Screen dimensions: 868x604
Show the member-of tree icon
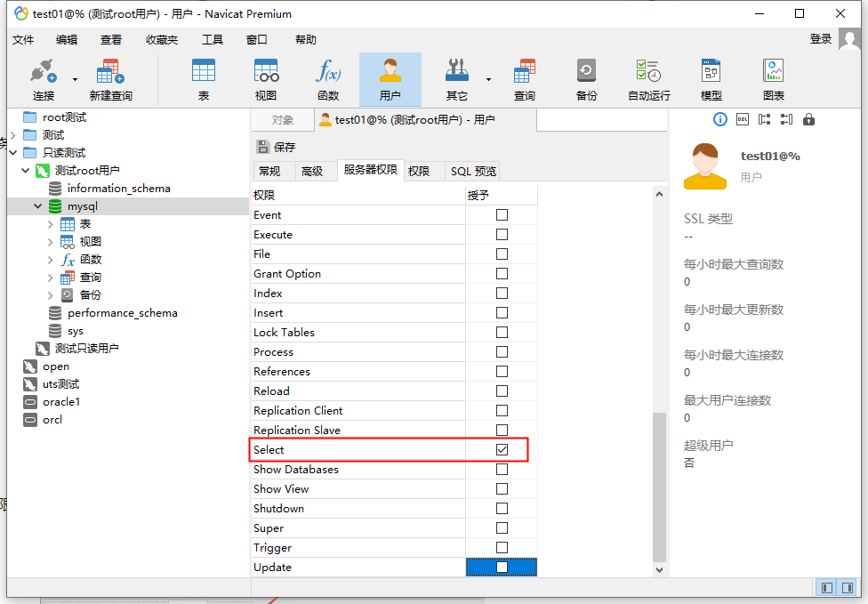pyautogui.click(x=765, y=119)
